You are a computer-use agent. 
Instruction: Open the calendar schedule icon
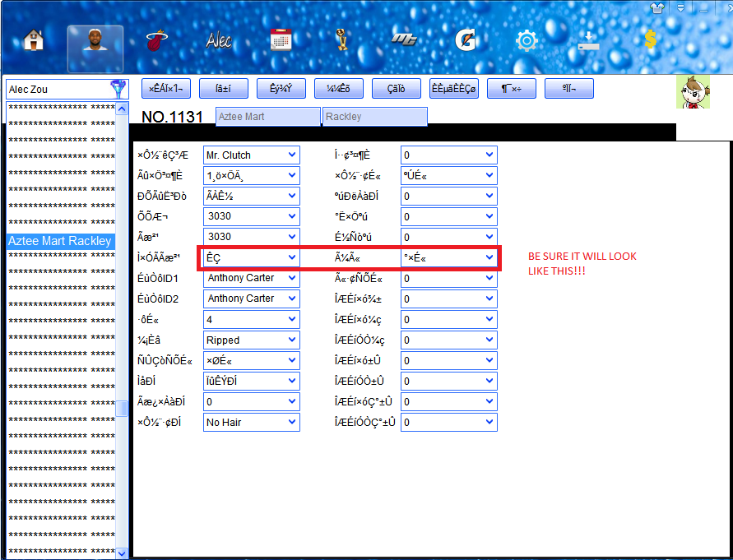(281, 40)
